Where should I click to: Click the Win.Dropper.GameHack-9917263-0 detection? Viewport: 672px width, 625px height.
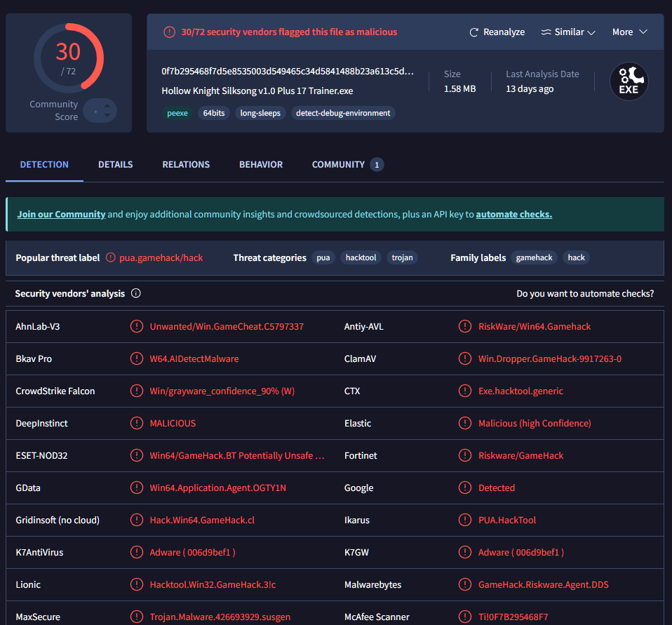550,359
